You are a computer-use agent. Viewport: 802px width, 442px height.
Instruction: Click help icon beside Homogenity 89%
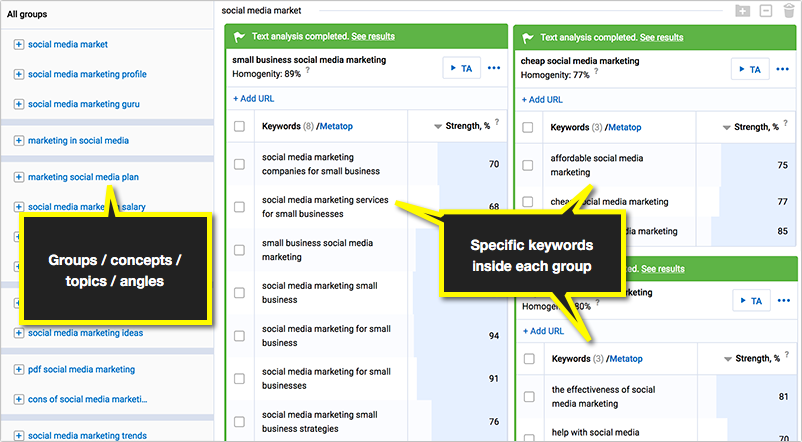click(307, 73)
